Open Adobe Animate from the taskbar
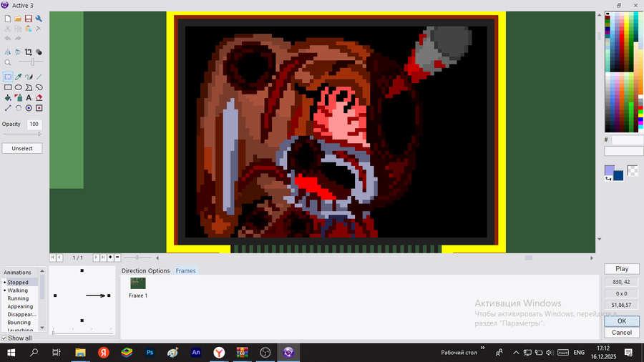644x362 pixels. pyautogui.click(x=196, y=352)
